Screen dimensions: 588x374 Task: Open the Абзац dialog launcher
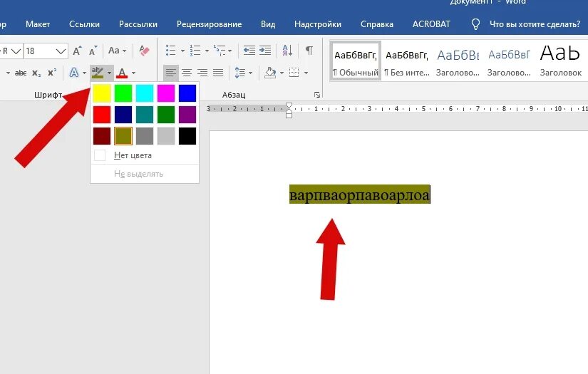click(317, 95)
